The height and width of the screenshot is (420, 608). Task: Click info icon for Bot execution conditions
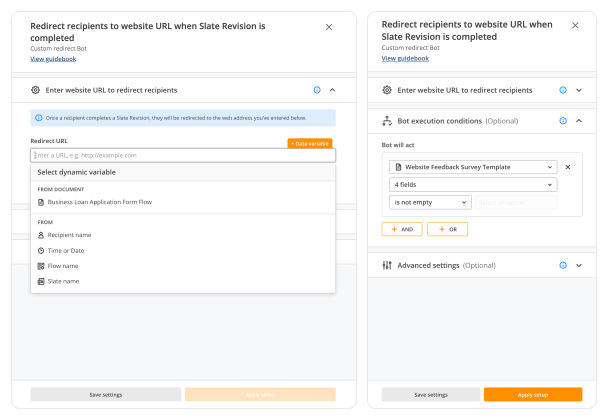563,121
